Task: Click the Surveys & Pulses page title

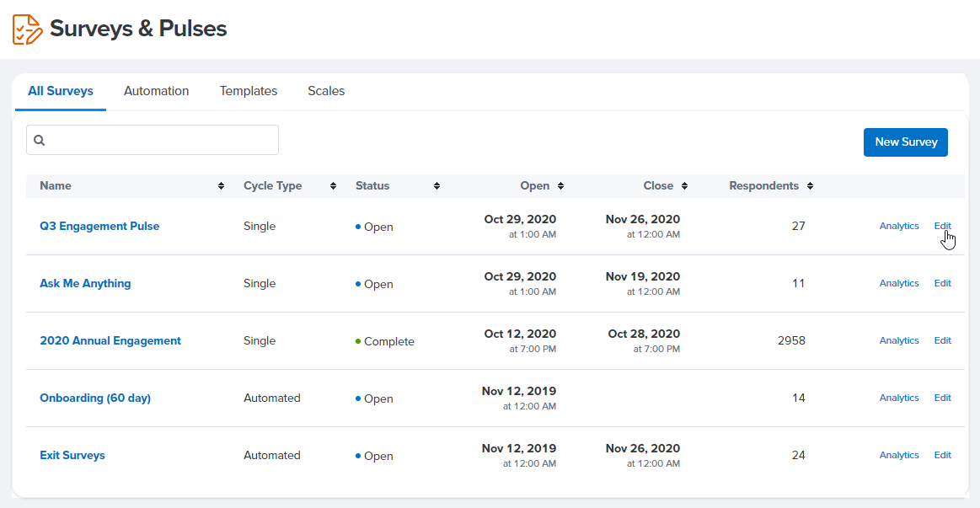Action: pyautogui.click(x=138, y=29)
